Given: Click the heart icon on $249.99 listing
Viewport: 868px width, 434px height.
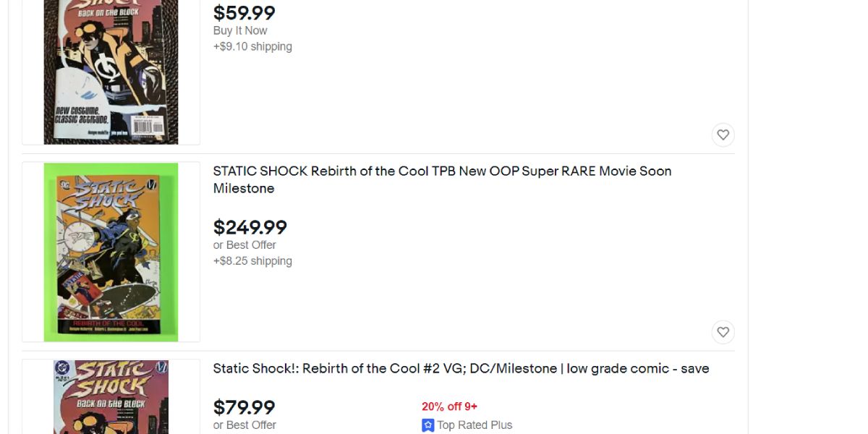Looking at the screenshot, I should coord(723,332).
